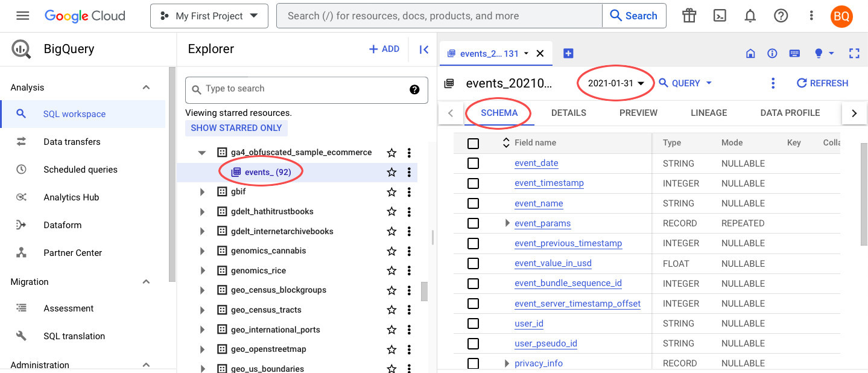868x373 pixels.
Task: Check the event_name field checkbox
Action: click(x=474, y=203)
